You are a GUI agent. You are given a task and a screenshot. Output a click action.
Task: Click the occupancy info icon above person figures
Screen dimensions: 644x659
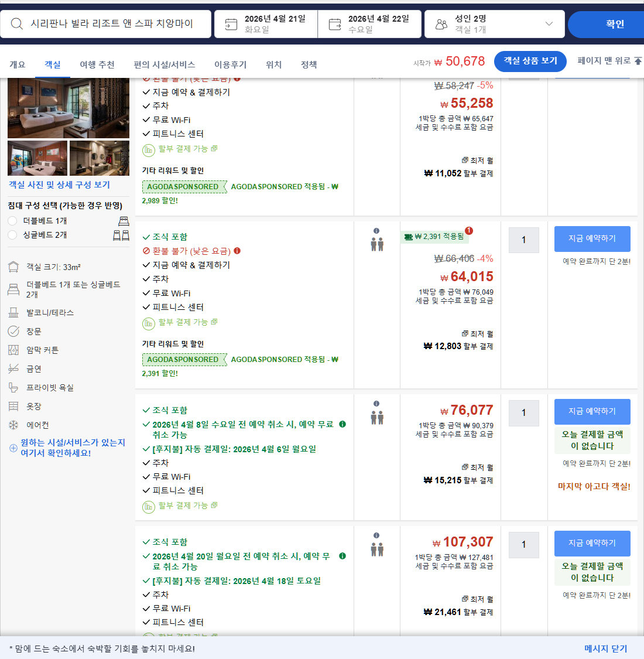tap(377, 231)
